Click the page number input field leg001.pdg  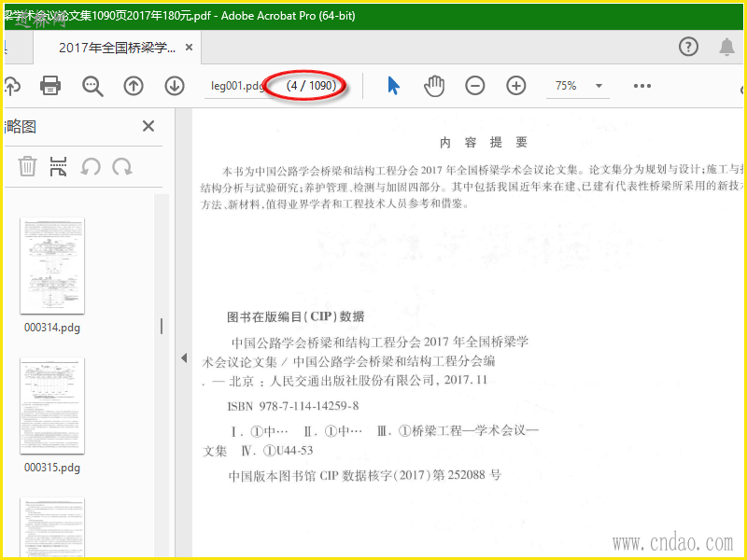237,86
